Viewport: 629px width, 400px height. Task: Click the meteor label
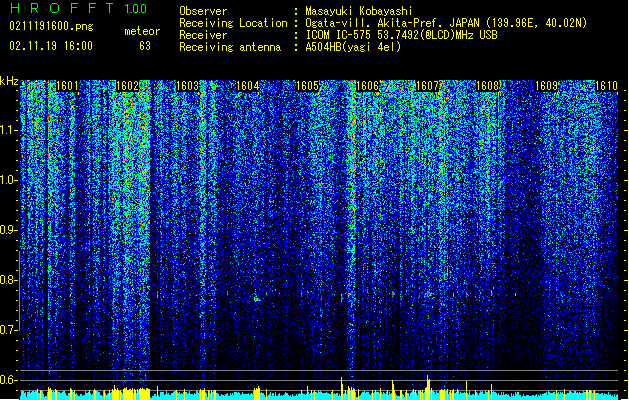tap(142, 31)
